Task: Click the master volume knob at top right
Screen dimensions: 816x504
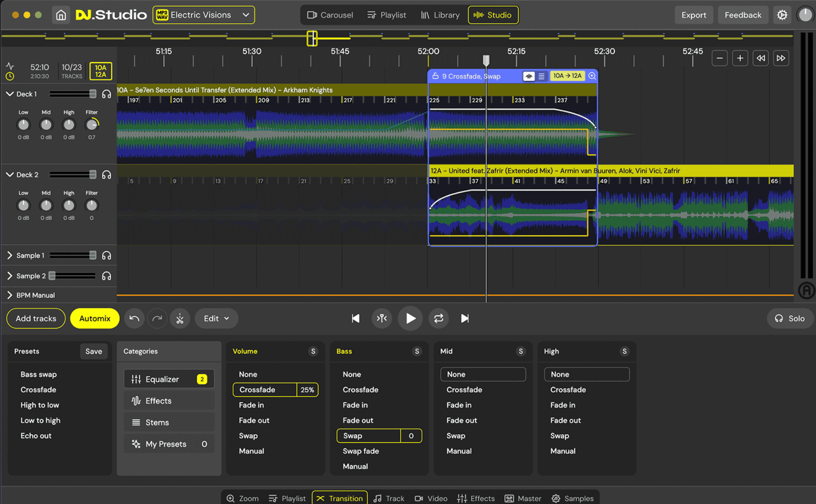Action: [x=805, y=15]
